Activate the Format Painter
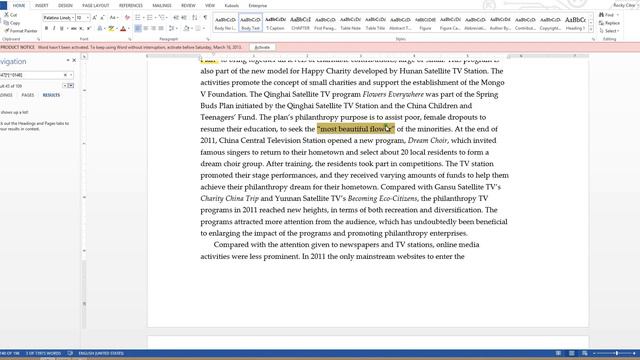Image resolution: width=640 pixels, height=360 pixels. [20, 31]
